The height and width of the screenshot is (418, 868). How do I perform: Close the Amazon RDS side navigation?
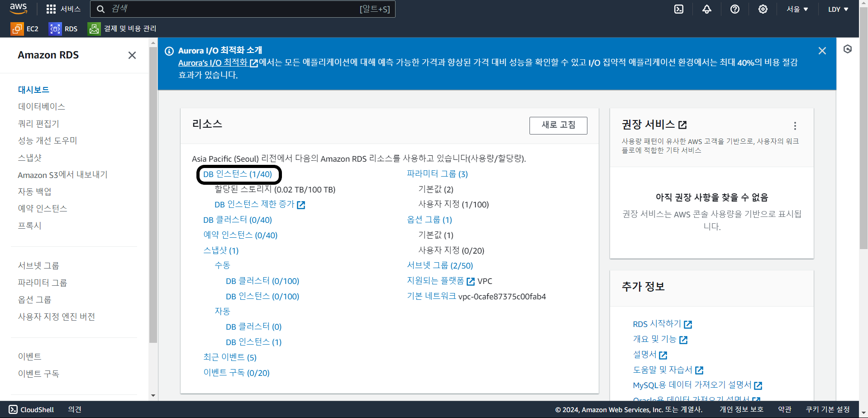[x=132, y=55]
